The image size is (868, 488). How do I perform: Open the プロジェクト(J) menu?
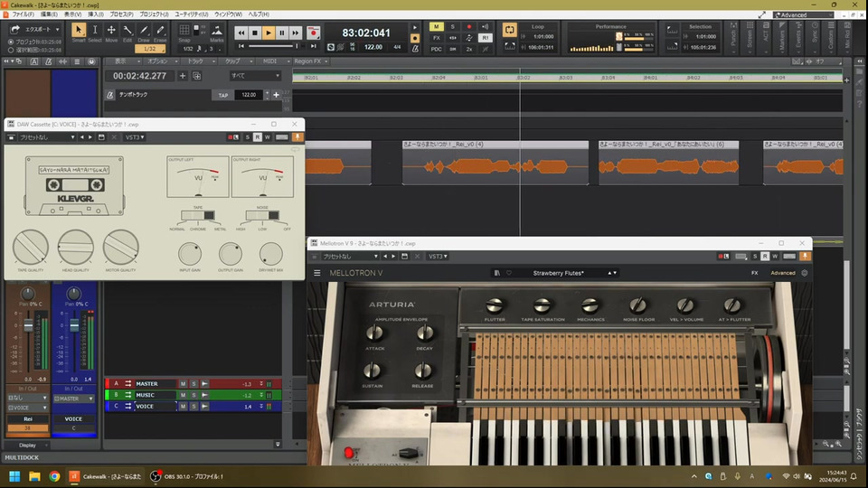click(x=154, y=14)
